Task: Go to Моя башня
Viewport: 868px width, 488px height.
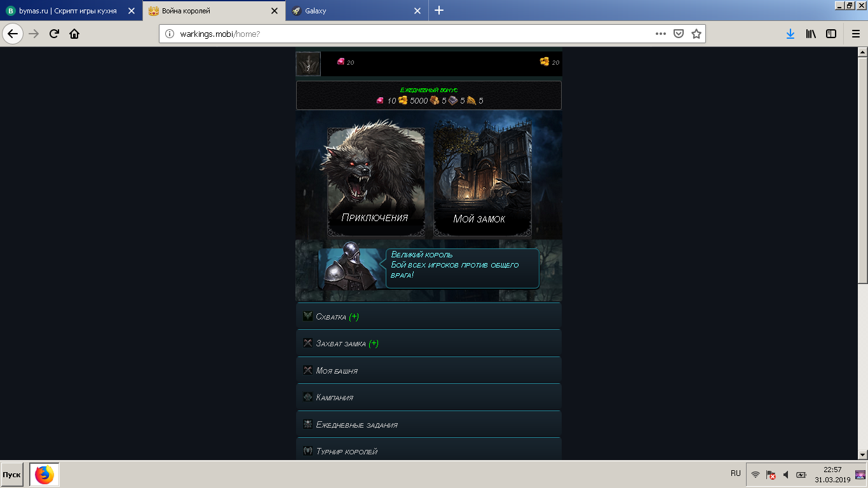Action: coord(428,370)
